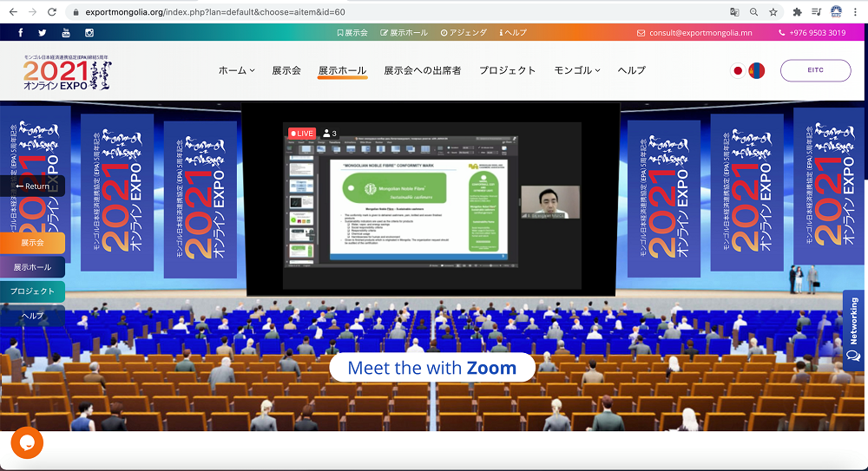Screen dimensions: 868x471
Task: Open the Instagram social icon
Action: [89, 33]
